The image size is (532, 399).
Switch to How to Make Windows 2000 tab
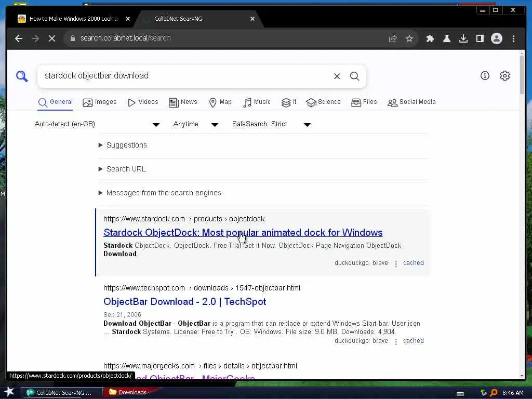tap(74, 19)
